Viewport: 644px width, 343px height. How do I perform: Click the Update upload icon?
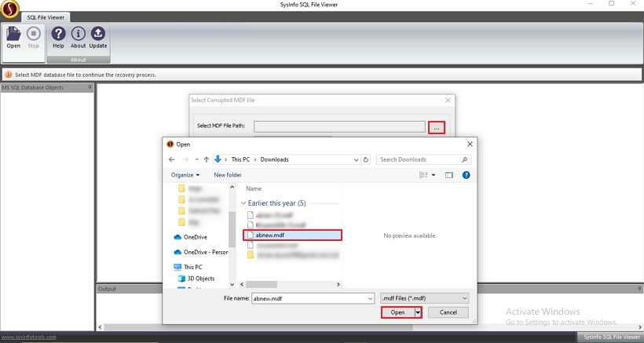[x=98, y=38]
